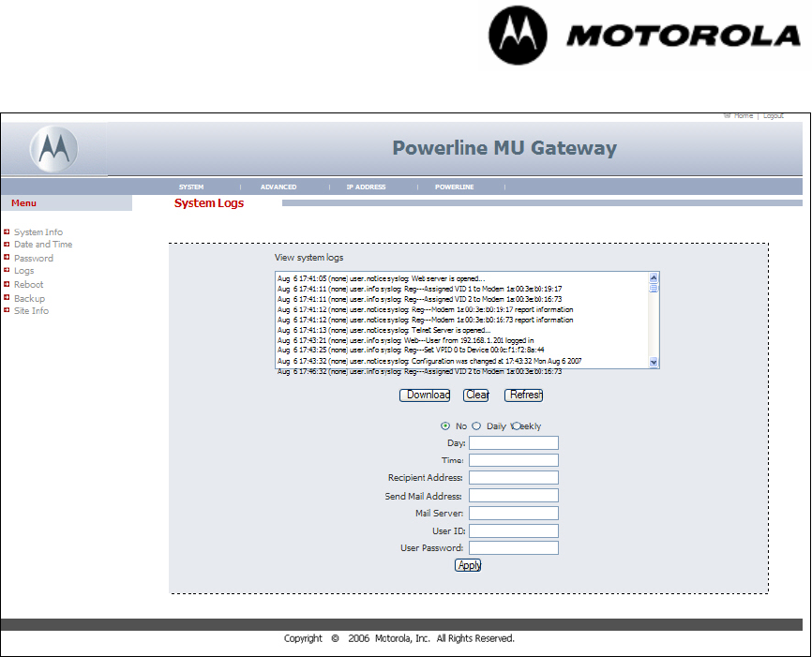Screen dimensions: 812x657
Task: Click the 'System Logs' page heading
Action: 209,203
